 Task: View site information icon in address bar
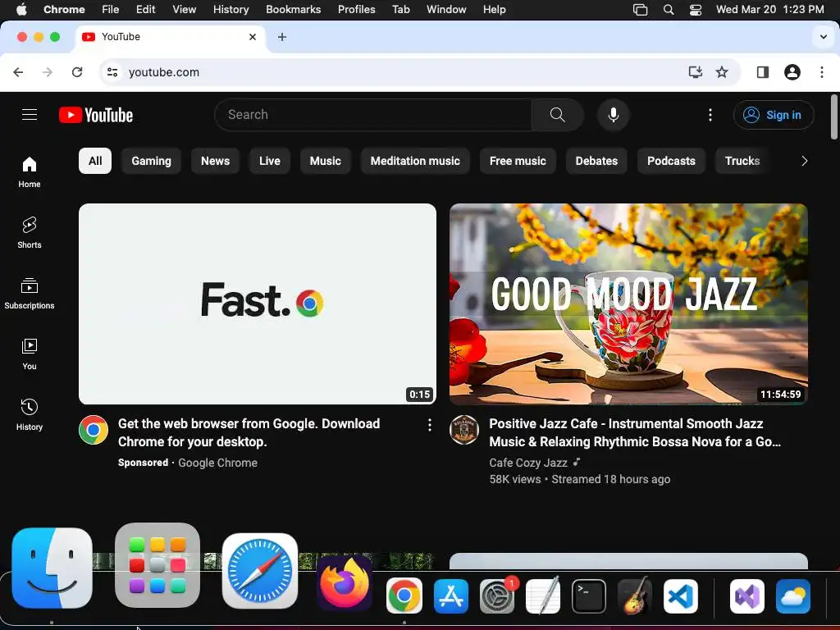pos(112,72)
